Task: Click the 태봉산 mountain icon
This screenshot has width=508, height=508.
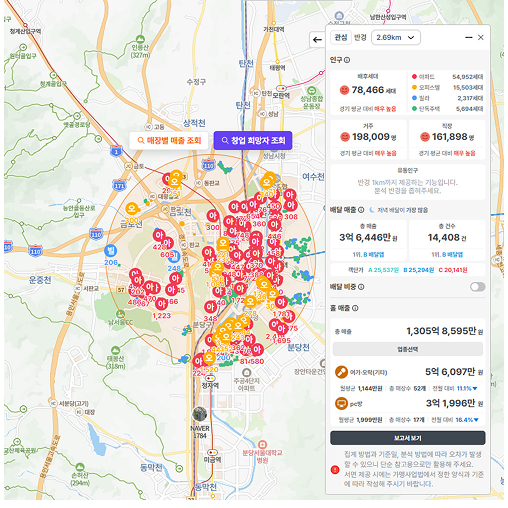Action: click(115, 350)
